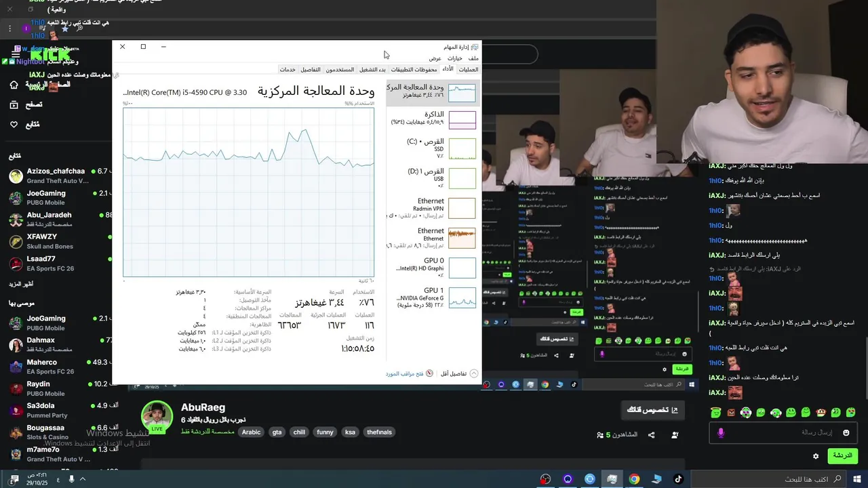Select the الذاكرة memory entry in the performance list

tap(433, 119)
